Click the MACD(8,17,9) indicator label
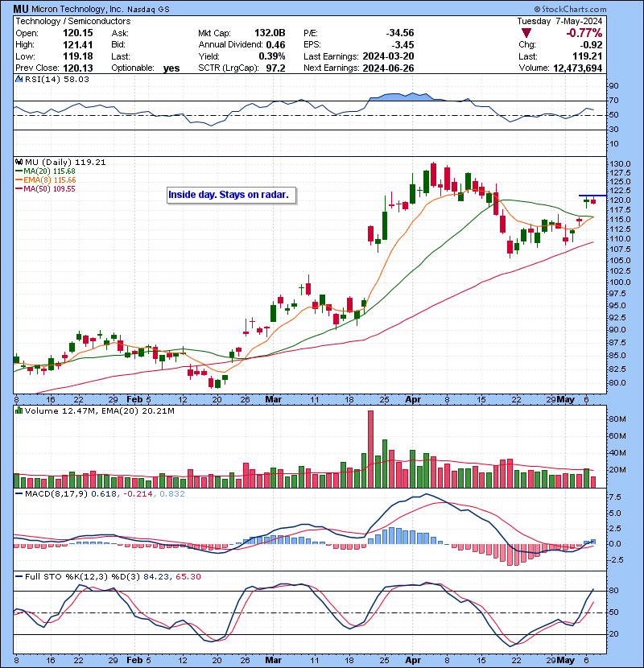 (x=56, y=494)
